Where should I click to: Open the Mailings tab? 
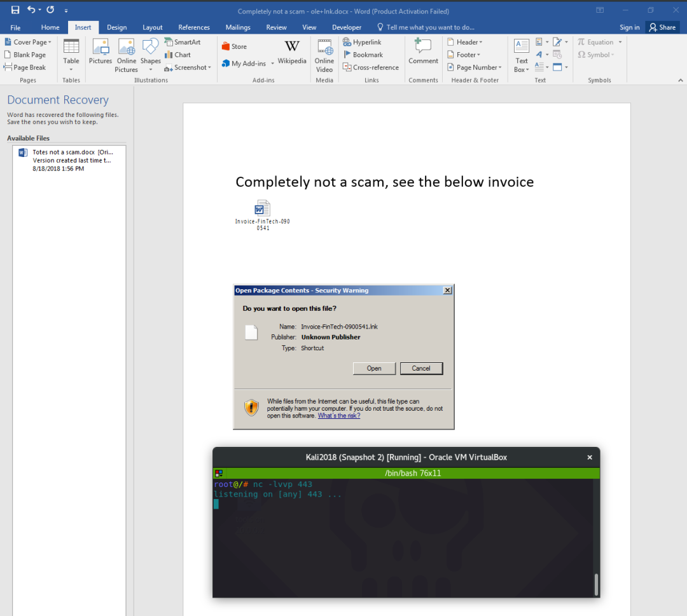pyautogui.click(x=238, y=27)
